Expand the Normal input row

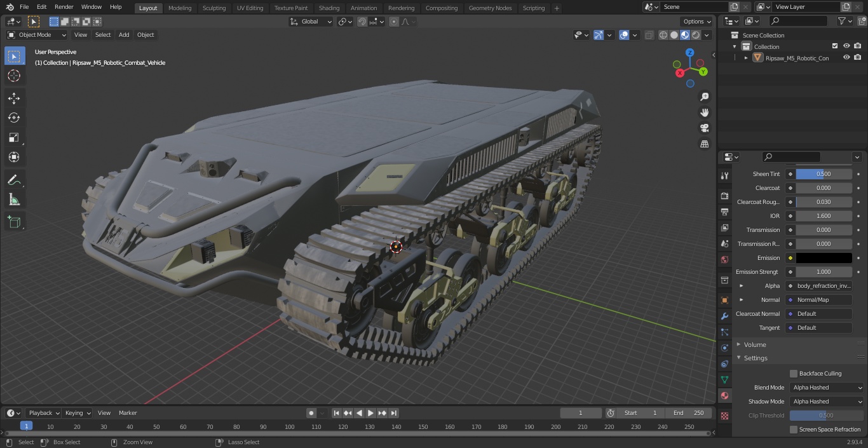[742, 300]
